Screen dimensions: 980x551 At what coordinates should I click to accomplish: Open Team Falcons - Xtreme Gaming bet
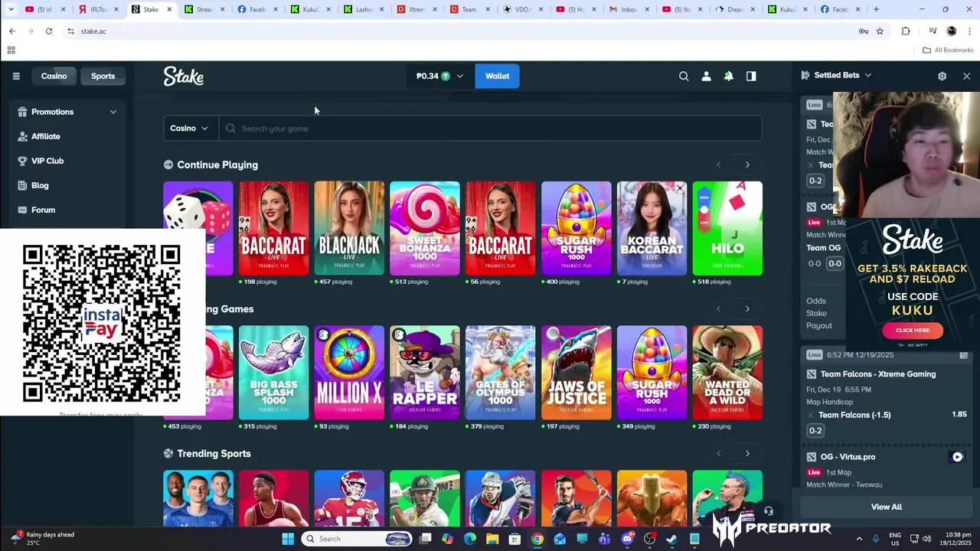pos(878,374)
